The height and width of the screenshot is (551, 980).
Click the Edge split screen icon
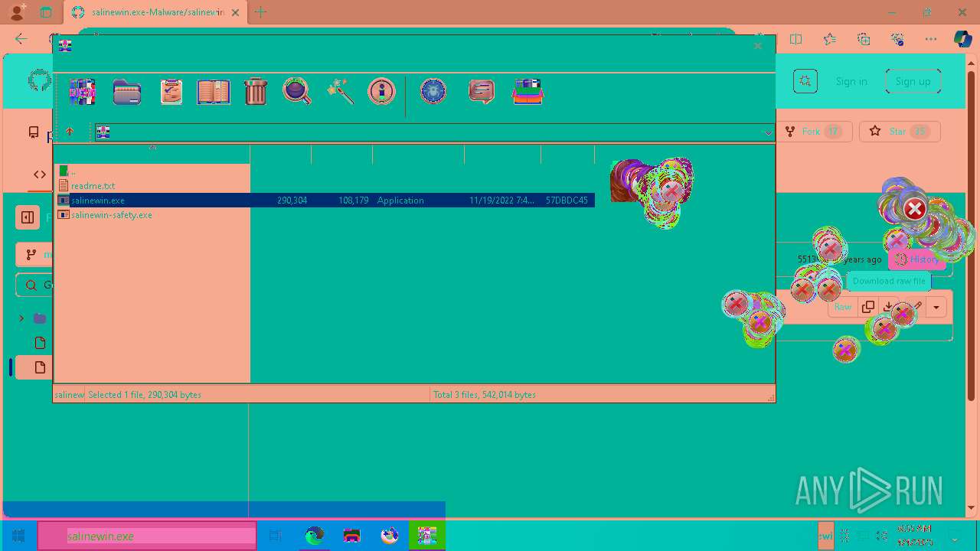(x=795, y=39)
